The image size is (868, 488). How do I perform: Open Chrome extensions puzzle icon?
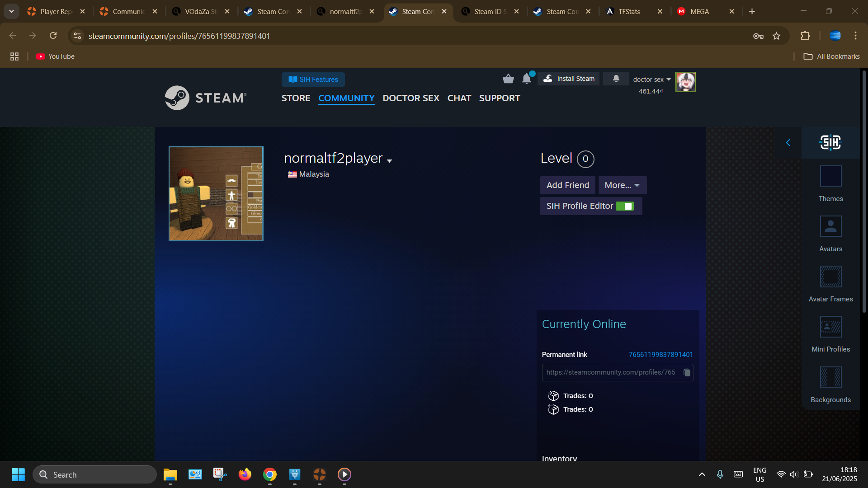(x=805, y=36)
